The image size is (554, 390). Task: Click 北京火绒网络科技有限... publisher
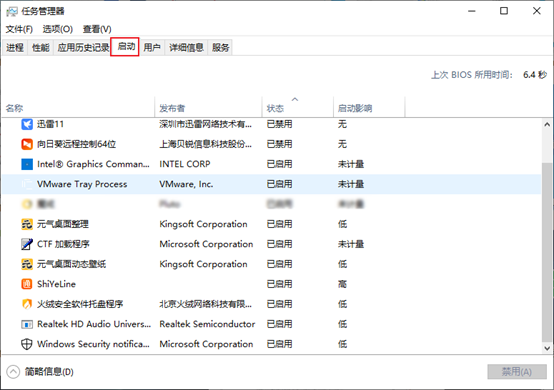[x=205, y=304]
